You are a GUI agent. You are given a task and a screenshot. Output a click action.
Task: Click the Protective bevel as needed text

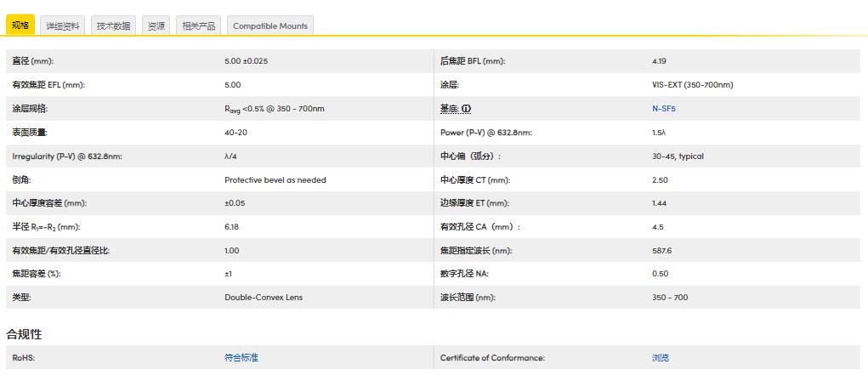(x=275, y=180)
